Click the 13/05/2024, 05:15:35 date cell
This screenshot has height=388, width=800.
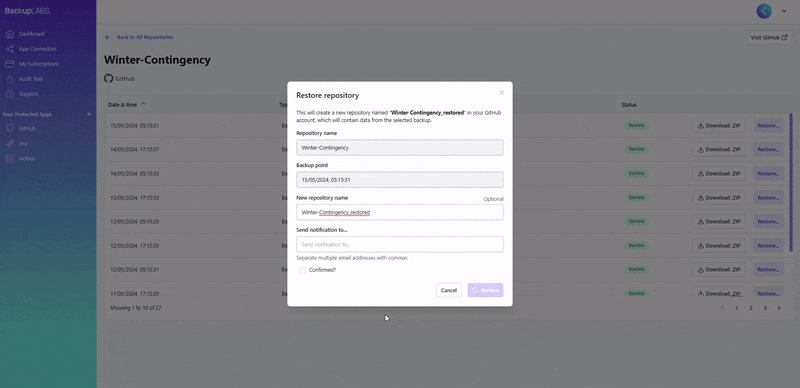click(x=135, y=222)
